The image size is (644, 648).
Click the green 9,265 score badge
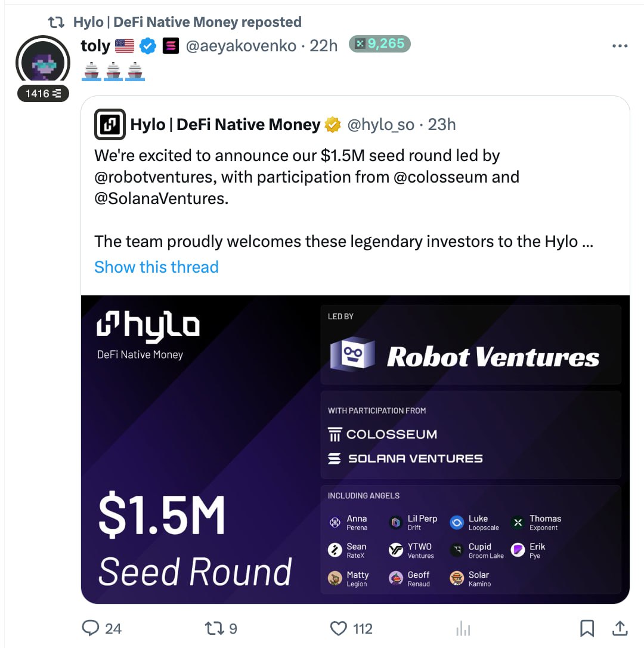click(x=380, y=44)
